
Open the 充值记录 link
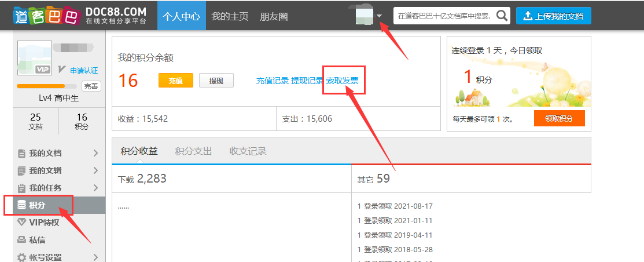273,81
